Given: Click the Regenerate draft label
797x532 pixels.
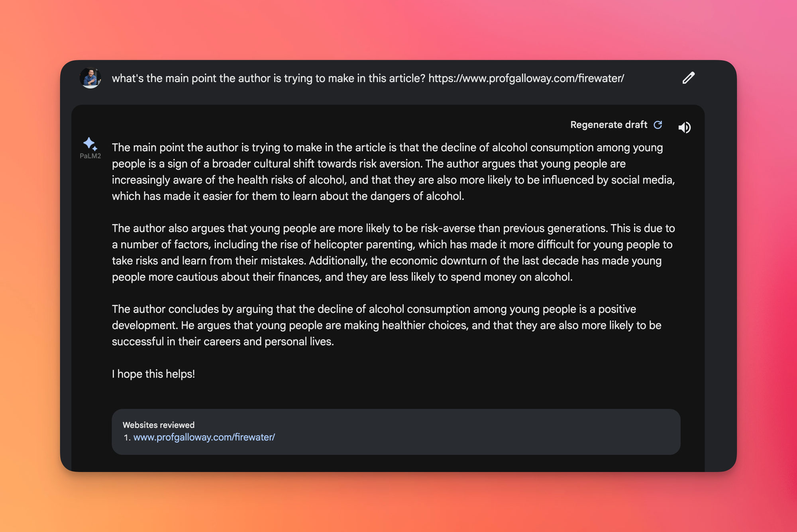Looking at the screenshot, I should (609, 125).
